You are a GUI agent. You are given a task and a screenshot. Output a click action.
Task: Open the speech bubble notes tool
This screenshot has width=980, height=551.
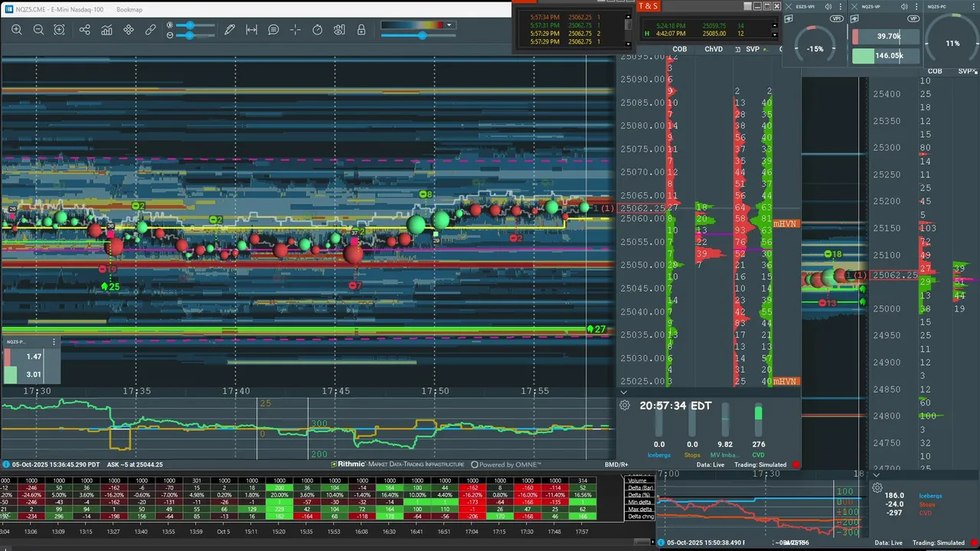[x=273, y=30]
